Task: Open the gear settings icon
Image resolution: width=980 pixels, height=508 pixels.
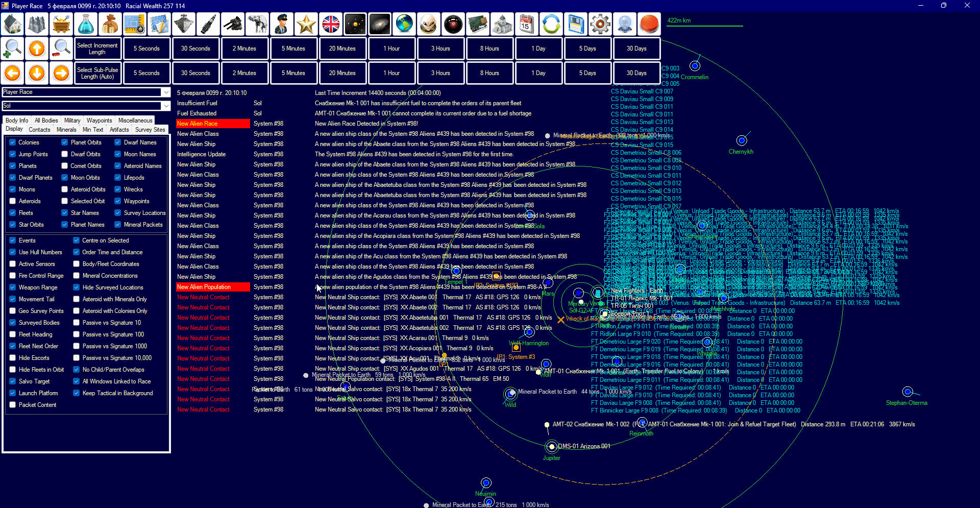Action: (600, 24)
